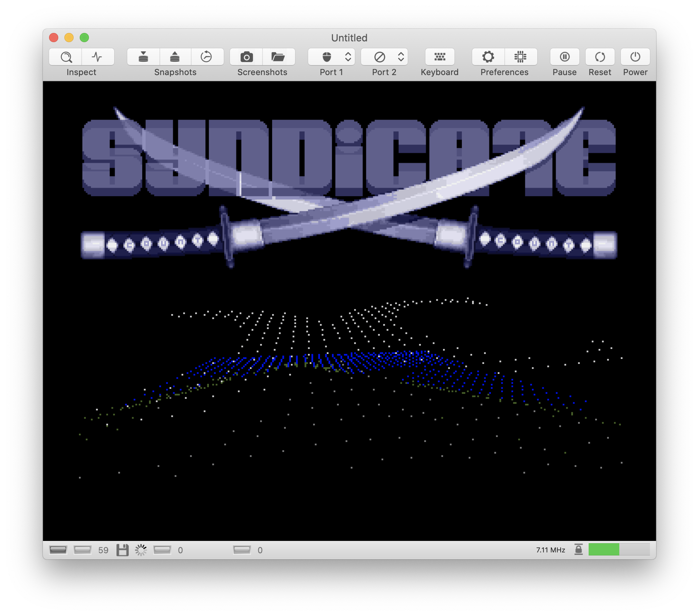This screenshot has height=616, width=699.
Task: Click the power LED in status bar
Action: coord(58,550)
